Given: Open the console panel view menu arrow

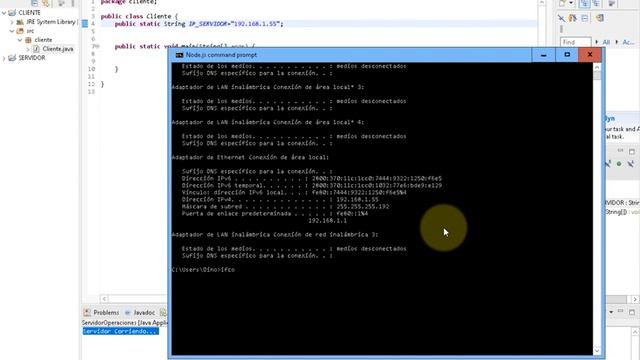Looking at the screenshot, I should point(611,312).
